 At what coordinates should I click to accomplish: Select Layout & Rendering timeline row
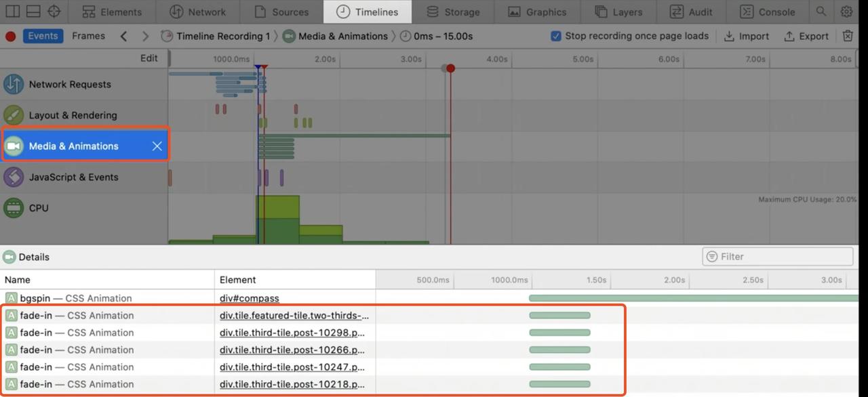(x=84, y=115)
